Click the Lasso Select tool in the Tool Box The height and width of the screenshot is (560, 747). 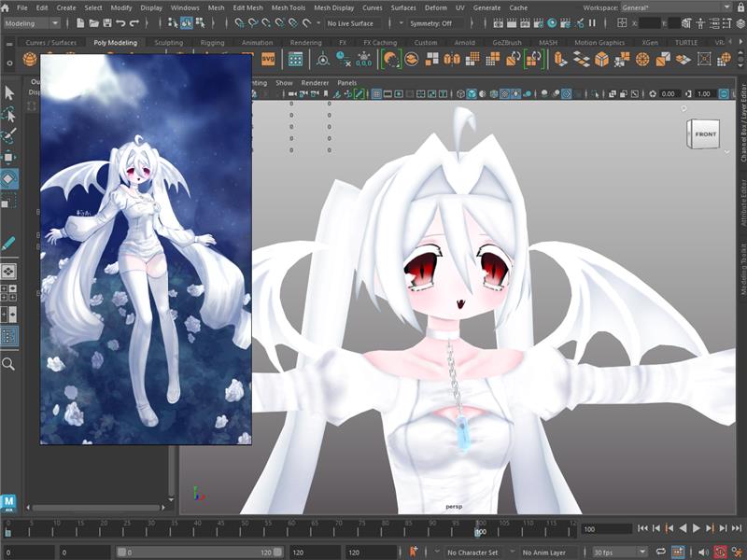[9, 114]
